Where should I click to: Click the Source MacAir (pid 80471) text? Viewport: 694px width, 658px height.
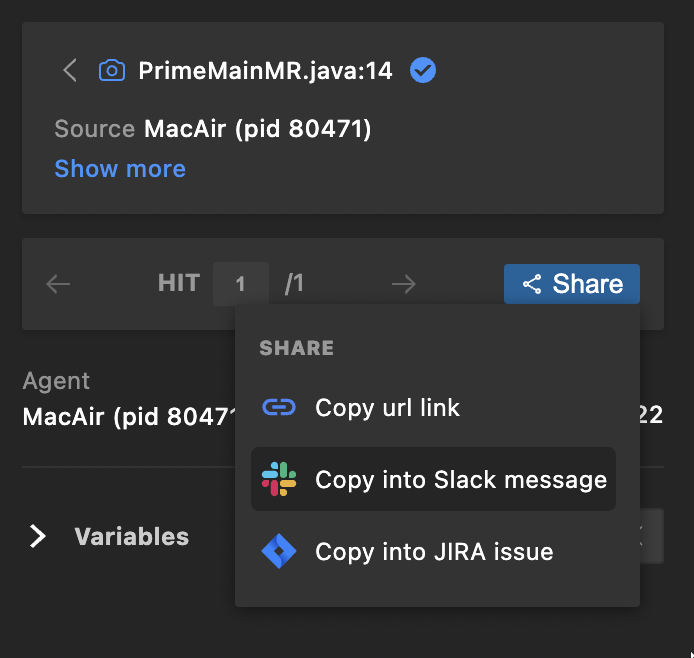(x=213, y=129)
